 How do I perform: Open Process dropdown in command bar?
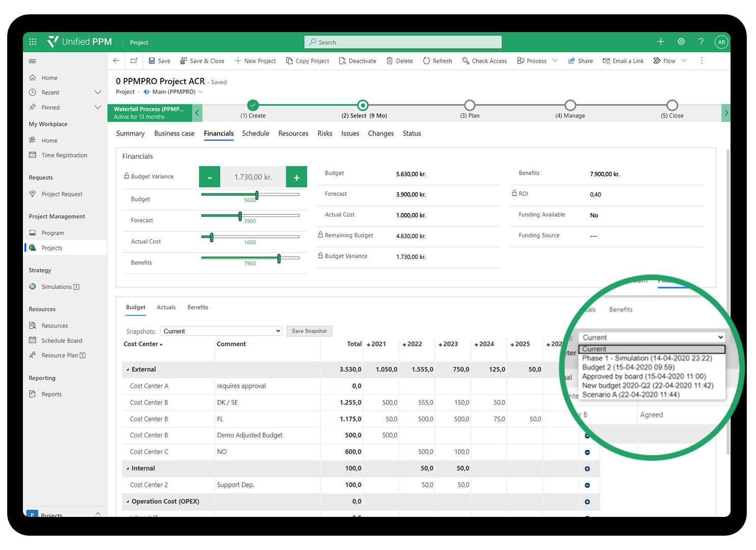coord(555,61)
